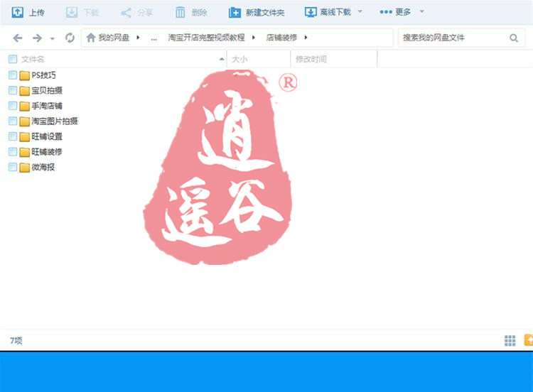Expand the arrow after 店铺装修
This screenshot has width=533, height=392.
pos(306,38)
